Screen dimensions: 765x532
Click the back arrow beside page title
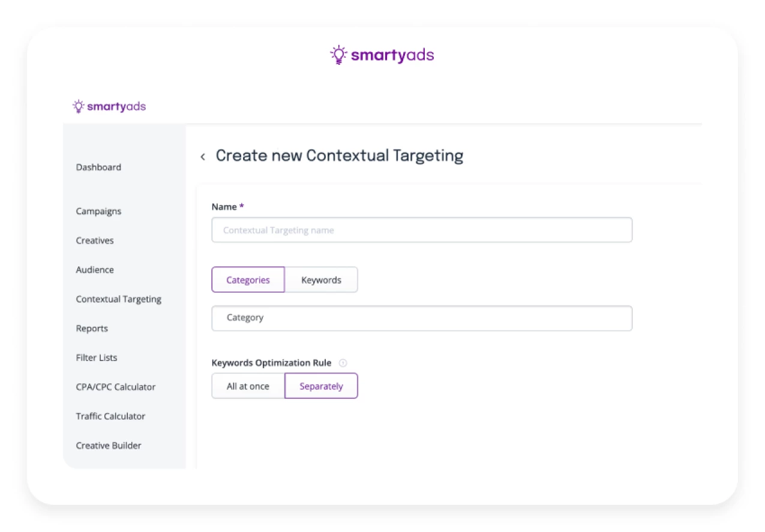click(203, 157)
